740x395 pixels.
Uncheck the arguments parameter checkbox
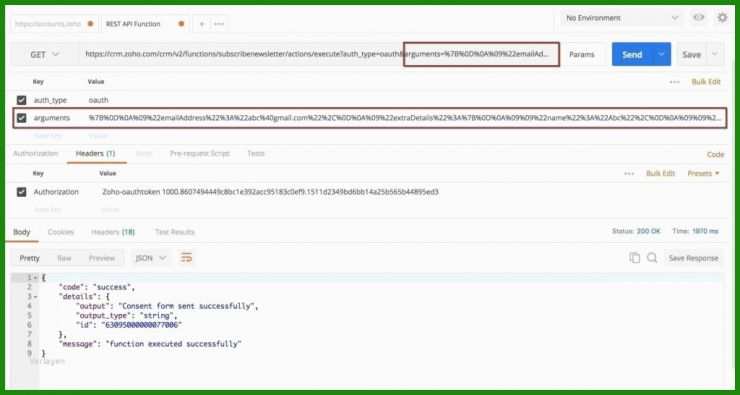click(21, 118)
